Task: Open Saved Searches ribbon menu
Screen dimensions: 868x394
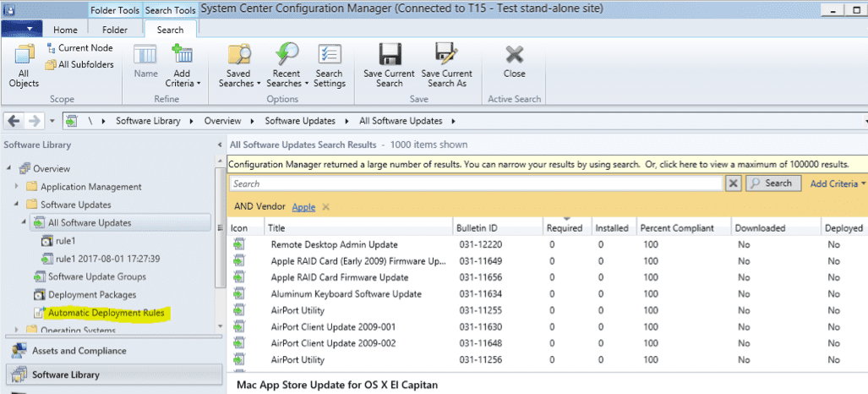Action: click(239, 65)
